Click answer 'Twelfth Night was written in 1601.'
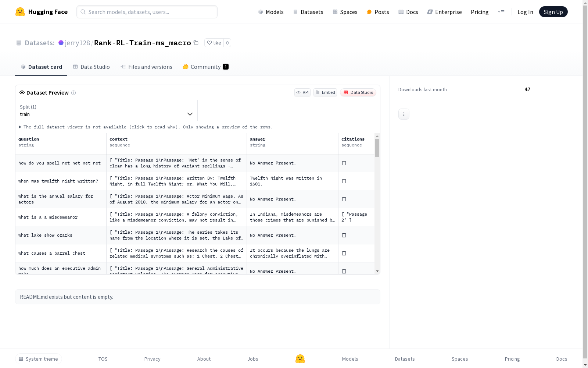 (293, 181)
